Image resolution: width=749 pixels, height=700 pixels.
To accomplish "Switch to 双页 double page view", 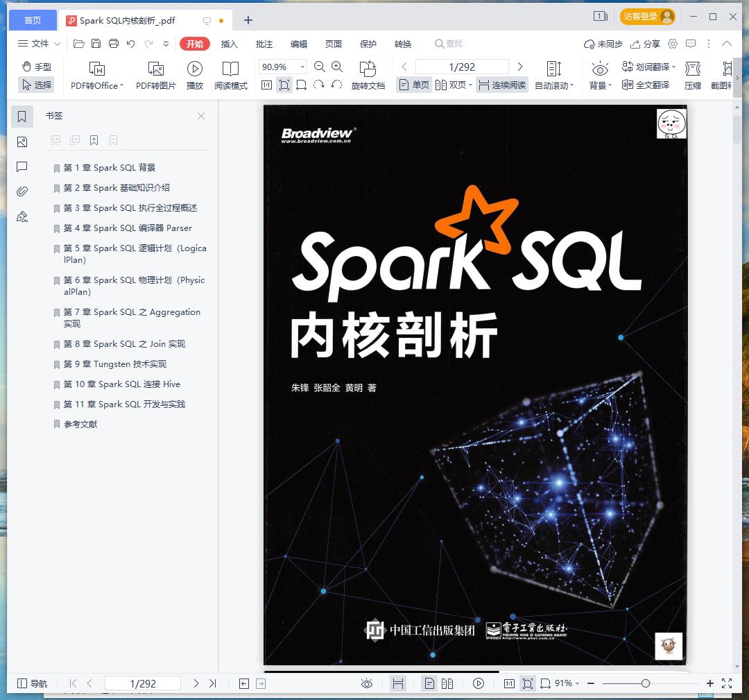I will coord(454,85).
